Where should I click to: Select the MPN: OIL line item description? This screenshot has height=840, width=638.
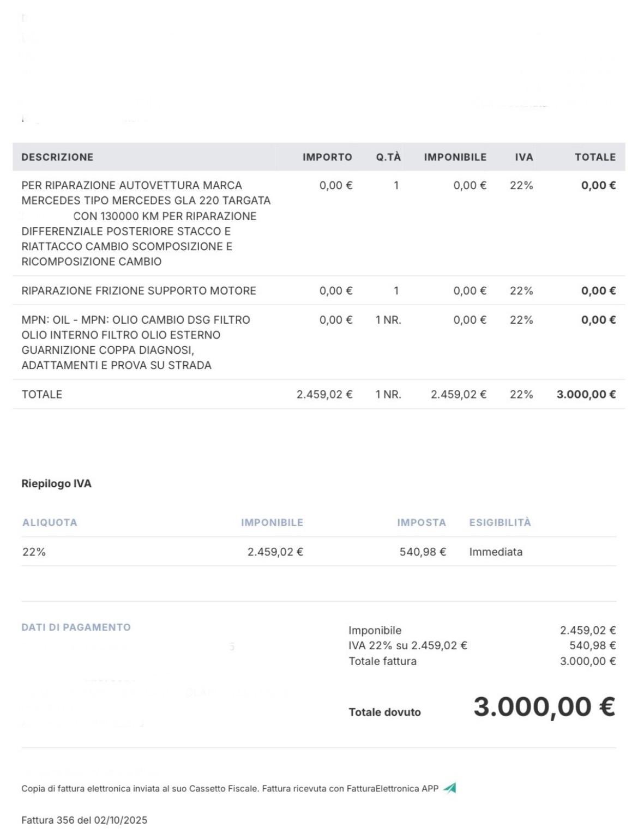pyautogui.click(x=136, y=342)
